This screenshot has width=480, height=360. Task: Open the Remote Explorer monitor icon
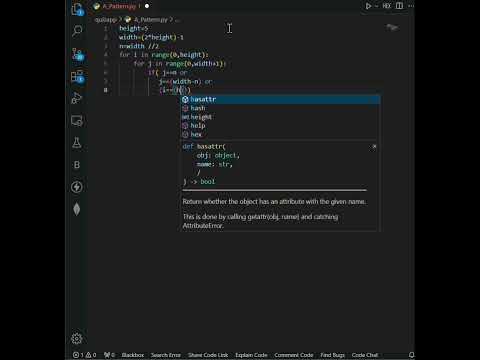(x=77, y=121)
